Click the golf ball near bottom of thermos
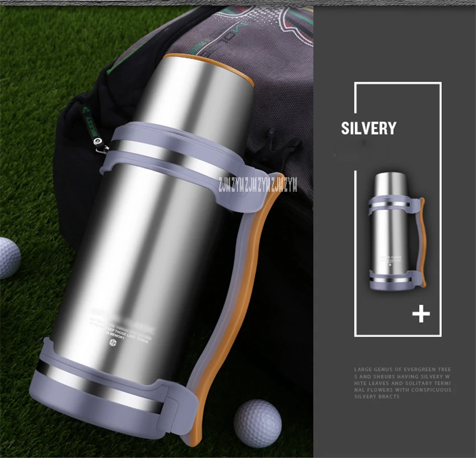Image resolution: width=476 pixels, height=458 pixels. pyautogui.click(x=258, y=423)
